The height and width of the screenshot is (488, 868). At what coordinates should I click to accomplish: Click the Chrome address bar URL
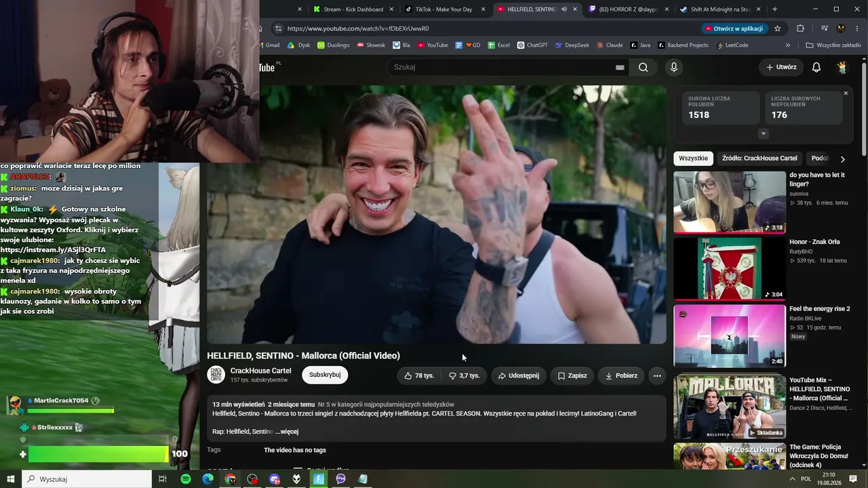pyautogui.click(x=358, y=28)
